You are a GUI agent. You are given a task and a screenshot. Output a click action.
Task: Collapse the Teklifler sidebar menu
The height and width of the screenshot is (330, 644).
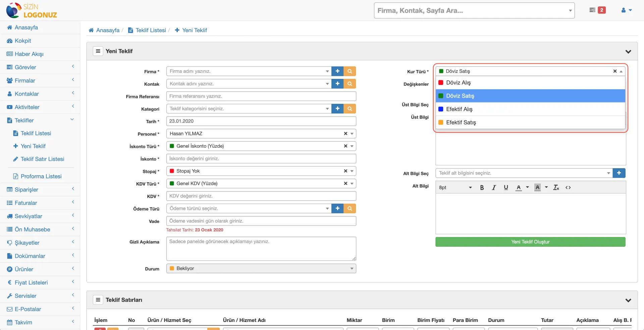40,120
